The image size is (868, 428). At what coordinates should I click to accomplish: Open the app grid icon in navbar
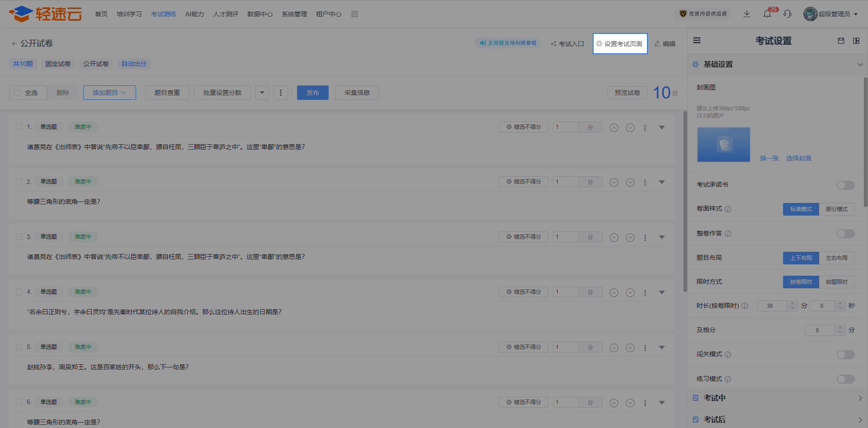pyautogui.click(x=354, y=14)
